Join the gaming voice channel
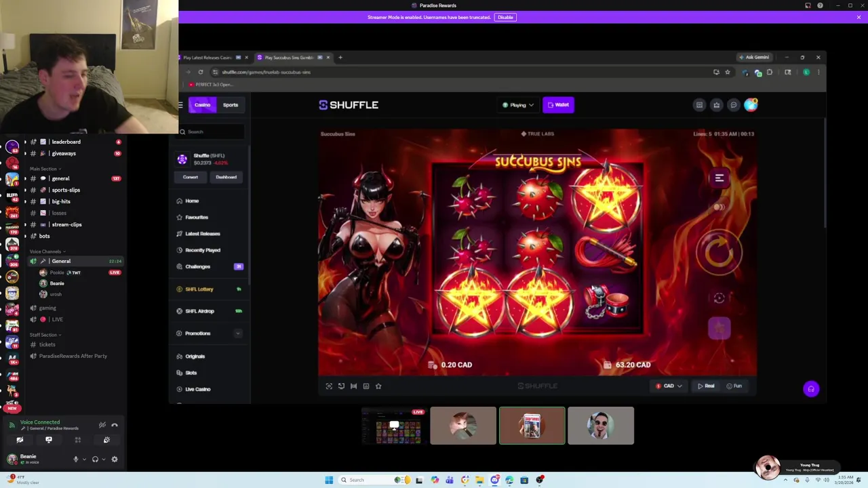Screen dimensions: 868x488 (47, 308)
